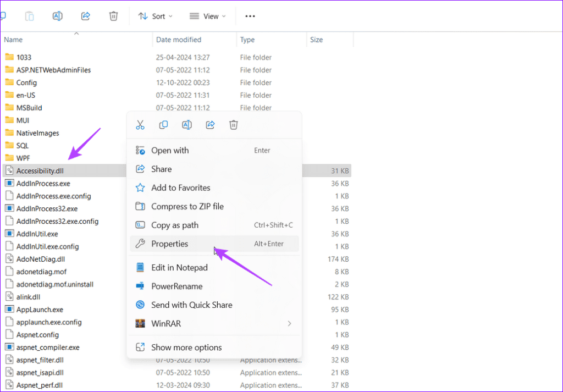Click the Copy icon in the top toolbar
This screenshot has width=563, height=392.
tap(29, 16)
